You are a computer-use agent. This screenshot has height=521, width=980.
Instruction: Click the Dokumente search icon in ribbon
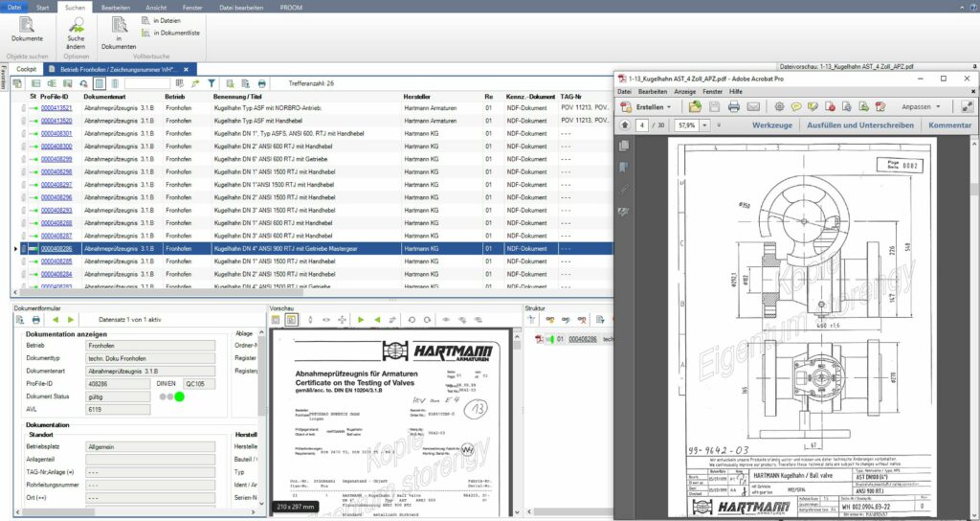coord(27,25)
